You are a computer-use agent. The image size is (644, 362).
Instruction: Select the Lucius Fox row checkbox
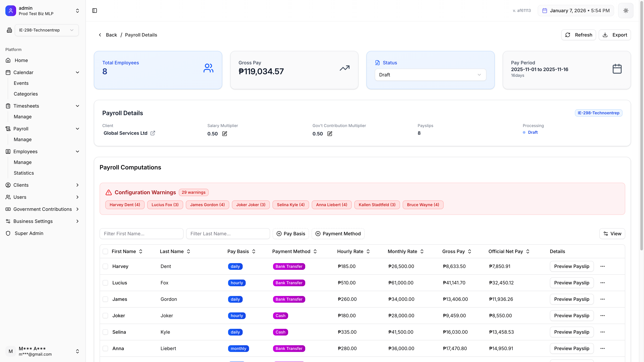point(105,283)
